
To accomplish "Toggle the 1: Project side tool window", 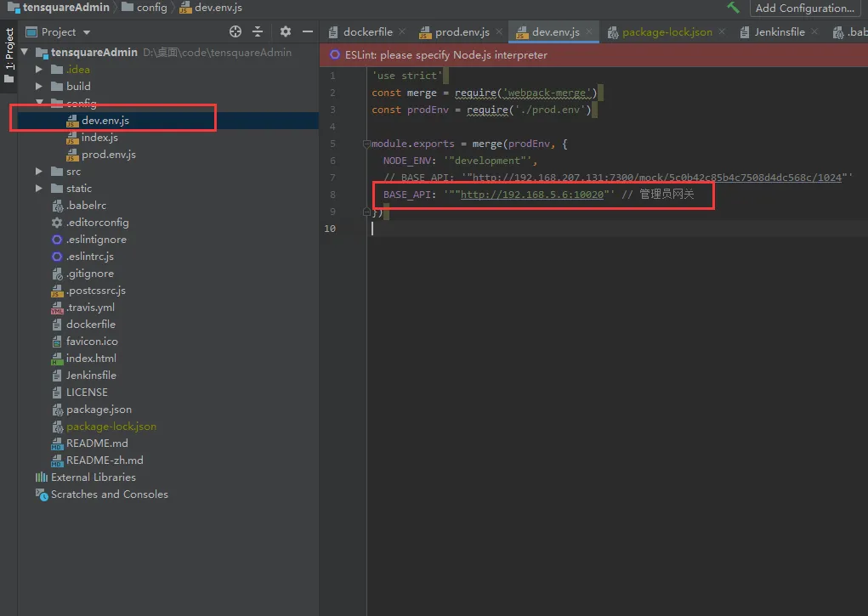I will click(x=9, y=49).
